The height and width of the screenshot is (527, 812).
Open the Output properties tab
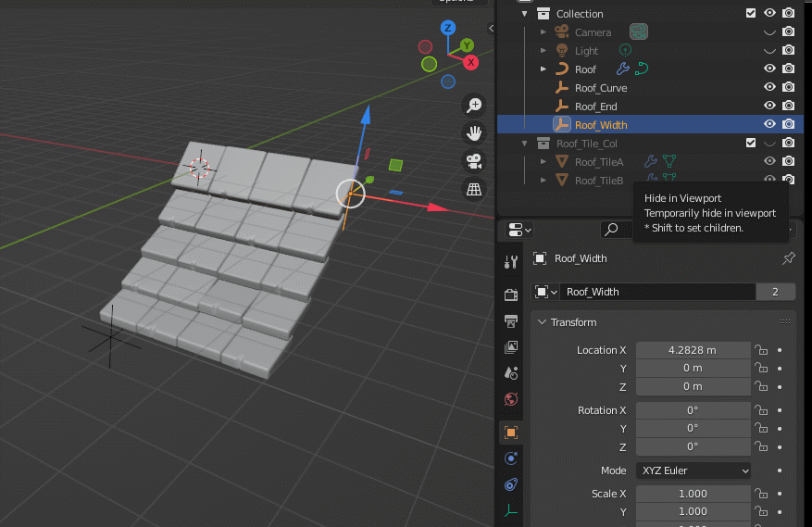(511, 320)
